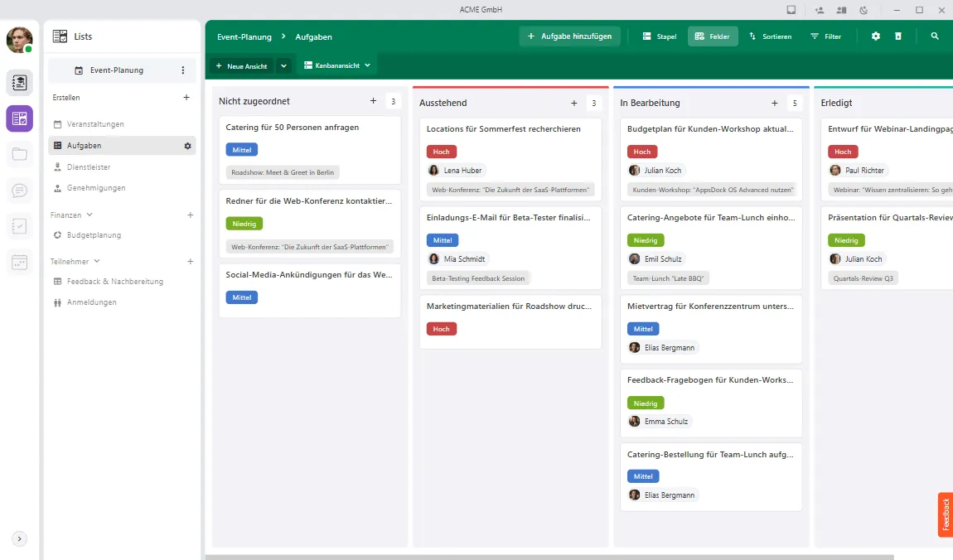Open the calendar icon in the left rail
Screen dimensions: 953x560
[19, 263]
